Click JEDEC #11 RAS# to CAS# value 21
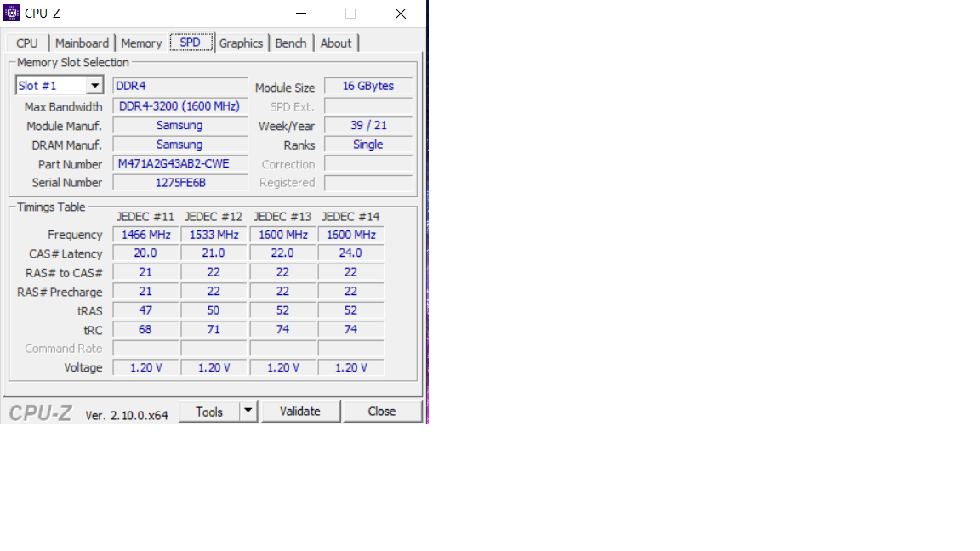 click(x=145, y=272)
